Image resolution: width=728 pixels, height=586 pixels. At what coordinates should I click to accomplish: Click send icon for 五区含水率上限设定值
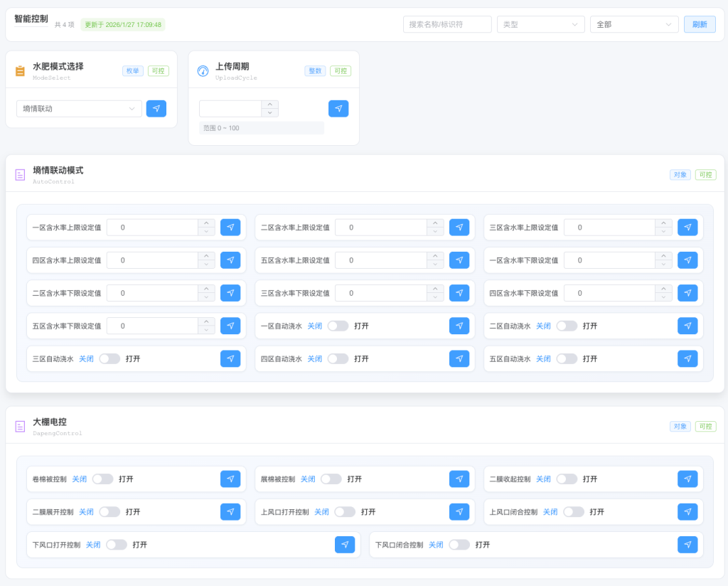tap(459, 260)
